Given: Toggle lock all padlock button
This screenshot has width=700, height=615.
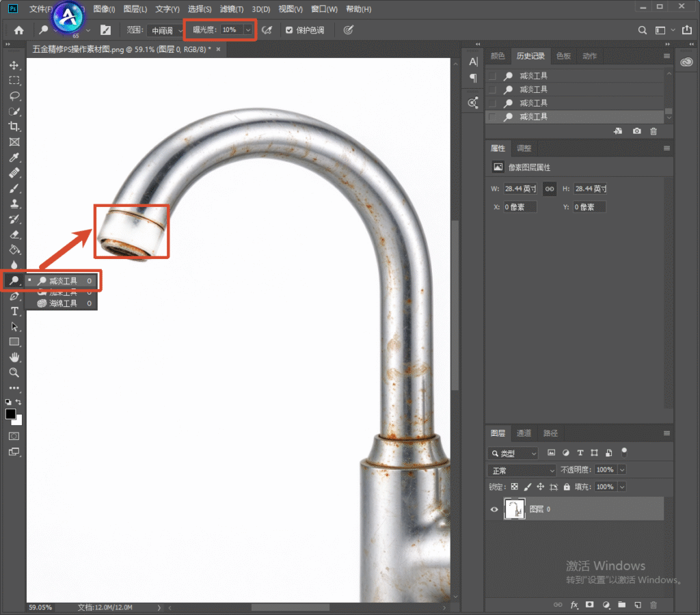Looking at the screenshot, I should coord(567,487).
